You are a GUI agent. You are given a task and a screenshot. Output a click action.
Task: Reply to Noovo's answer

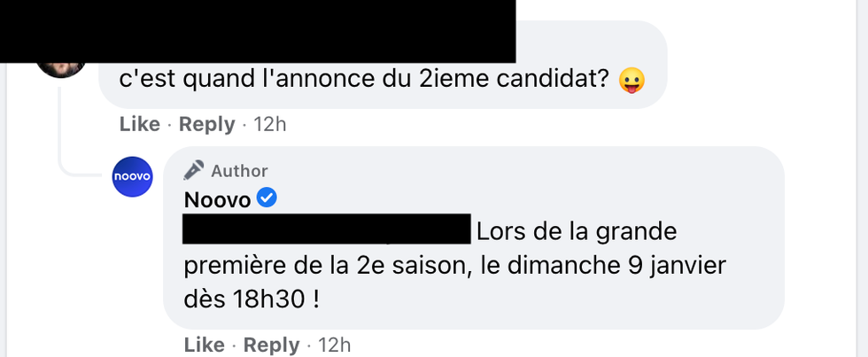click(271, 345)
